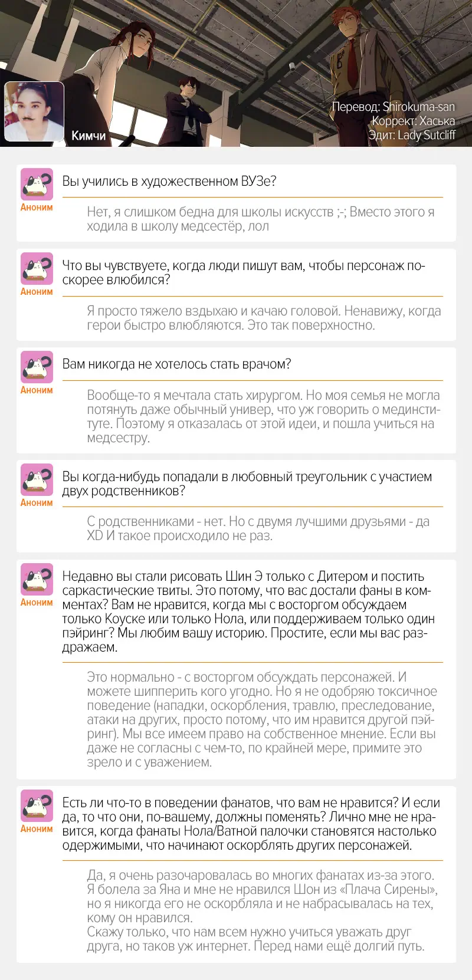Click the Кимчи author profile photo
Image resolution: width=472 pixels, height=980 pixels.
click(x=34, y=112)
